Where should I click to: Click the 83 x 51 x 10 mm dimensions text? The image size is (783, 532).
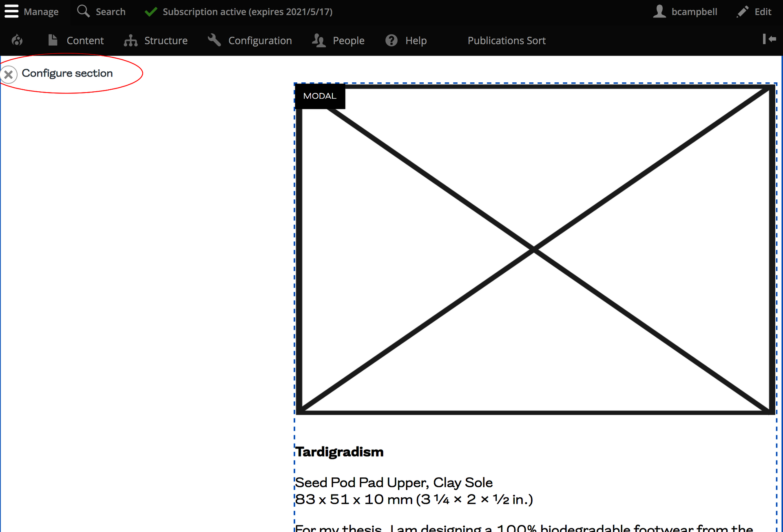414,499
